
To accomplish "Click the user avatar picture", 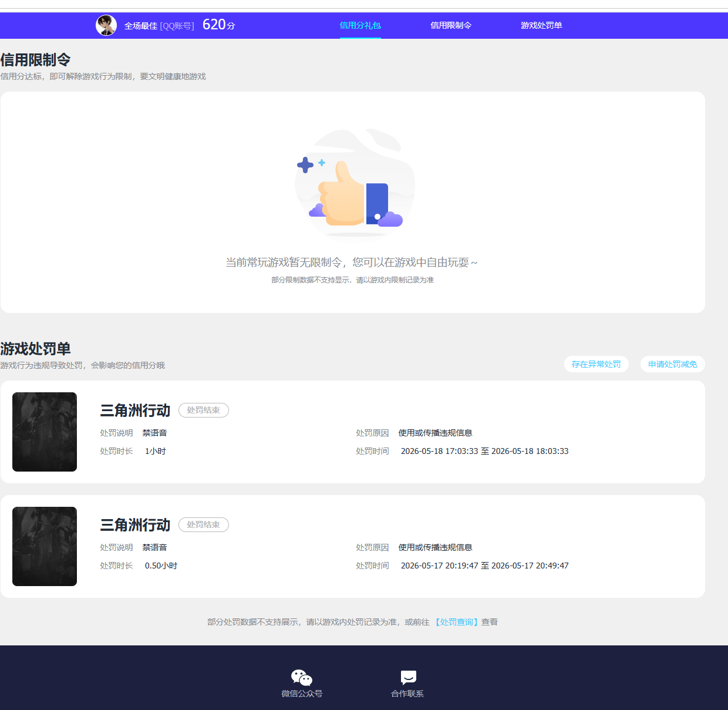I will point(106,25).
